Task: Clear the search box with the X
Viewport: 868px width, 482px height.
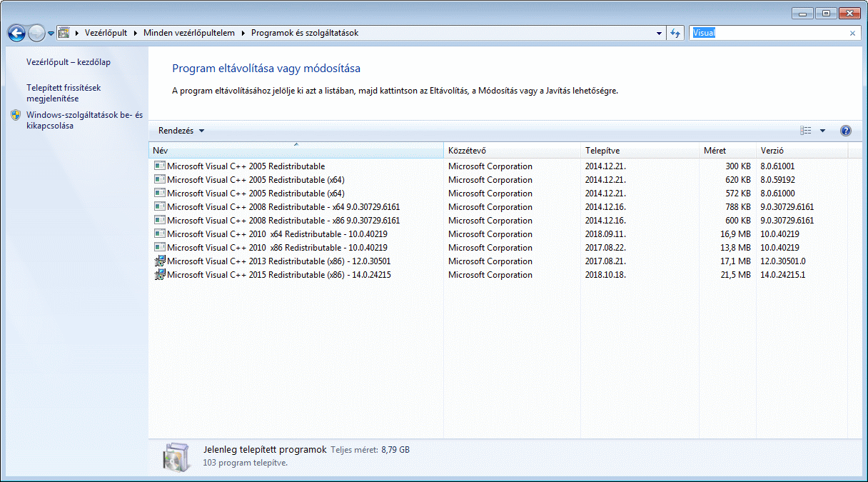Action: point(852,33)
